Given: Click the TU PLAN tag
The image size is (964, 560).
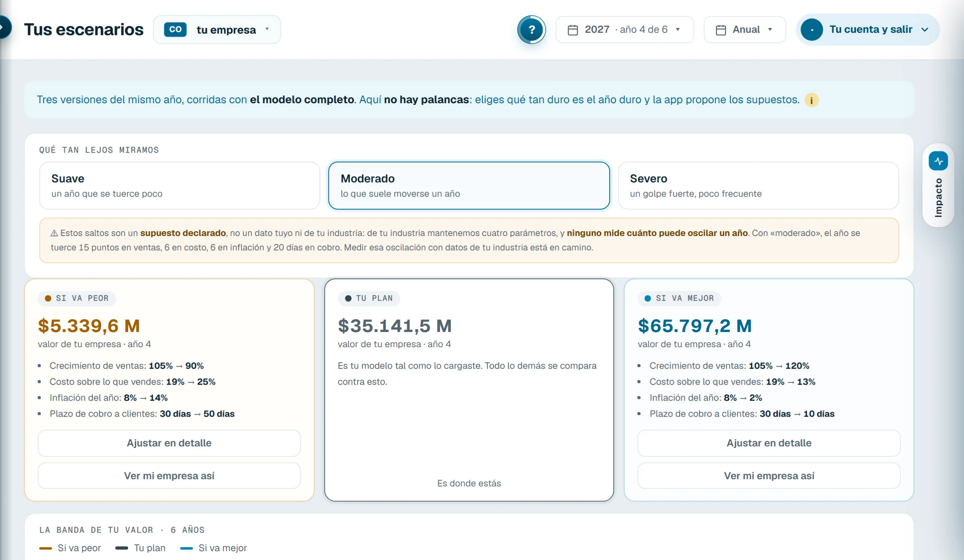Looking at the screenshot, I should tap(369, 298).
